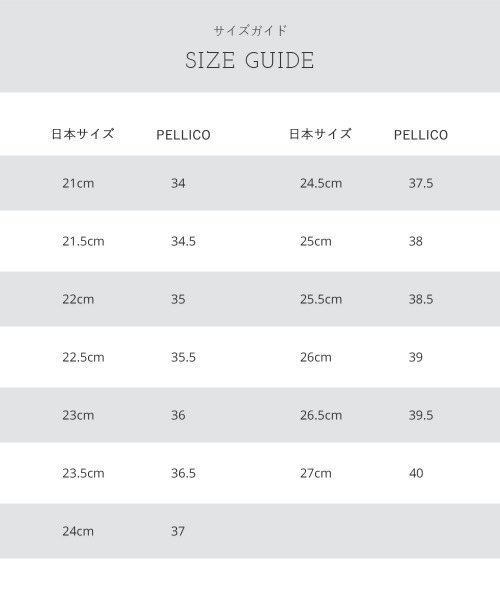This screenshot has width=500, height=600.
Task: Click the 24.5cm size cell
Action: (x=321, y=183)
